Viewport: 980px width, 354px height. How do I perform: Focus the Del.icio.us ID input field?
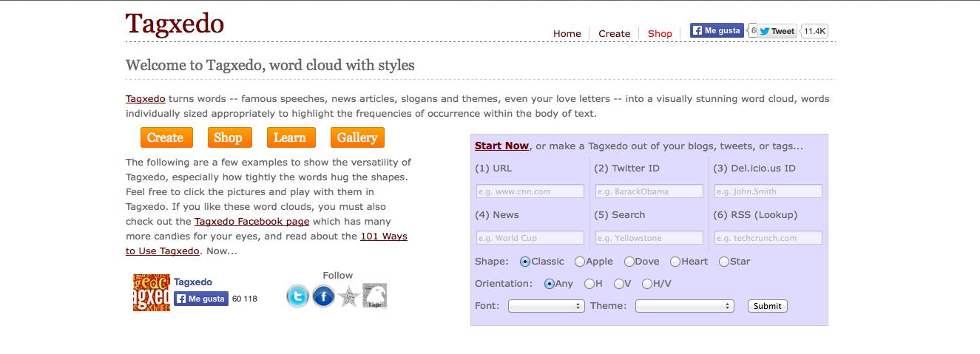(x=768, y=191)
